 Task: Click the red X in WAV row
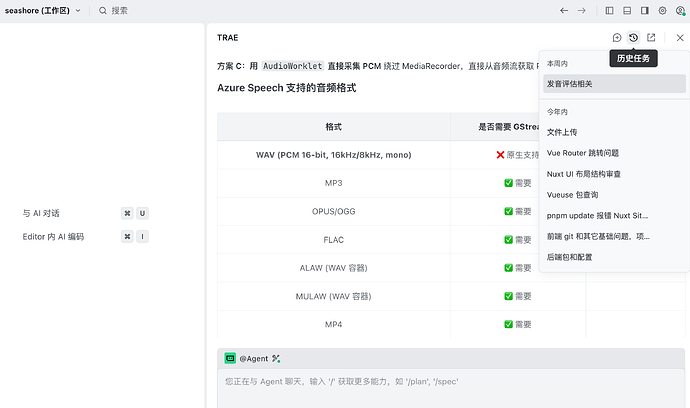[500, 155]
